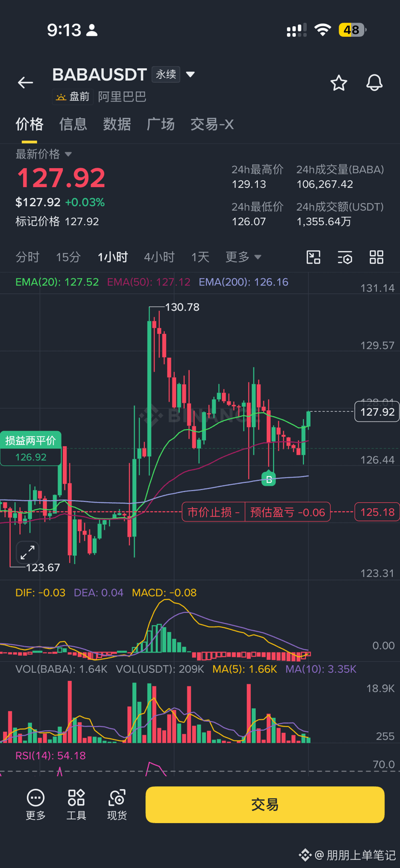Select the 分时 chart interval

28,257
